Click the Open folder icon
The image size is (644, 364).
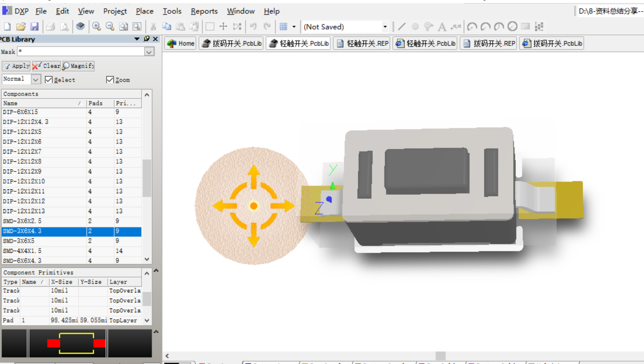click(x=21, y=26)
